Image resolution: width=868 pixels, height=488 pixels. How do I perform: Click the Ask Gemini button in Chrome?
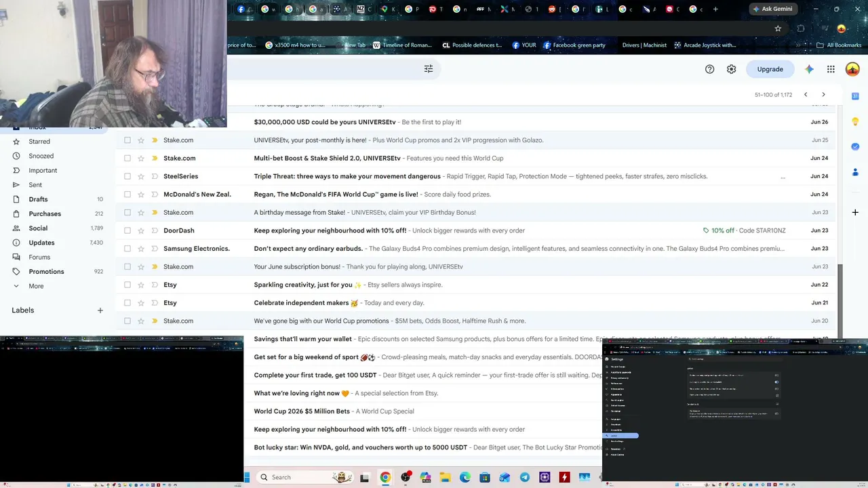[772, 9]
